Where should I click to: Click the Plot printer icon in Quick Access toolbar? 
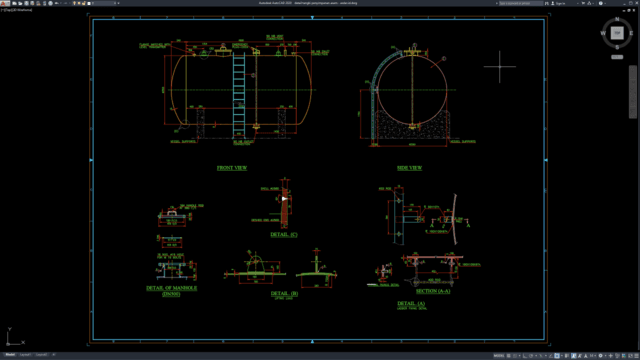point(44,3)
